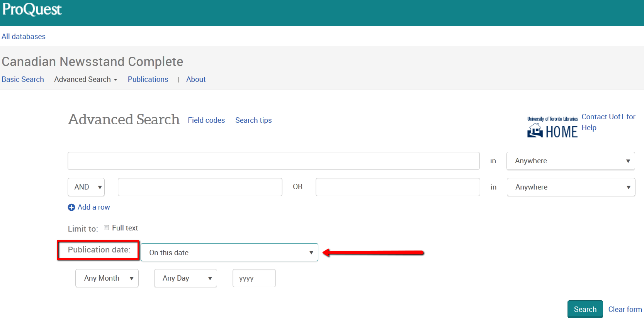The height and width of the screenshot is (320, 644).
Task: Click Contact UofT for Help link
Action: point(608,122)
